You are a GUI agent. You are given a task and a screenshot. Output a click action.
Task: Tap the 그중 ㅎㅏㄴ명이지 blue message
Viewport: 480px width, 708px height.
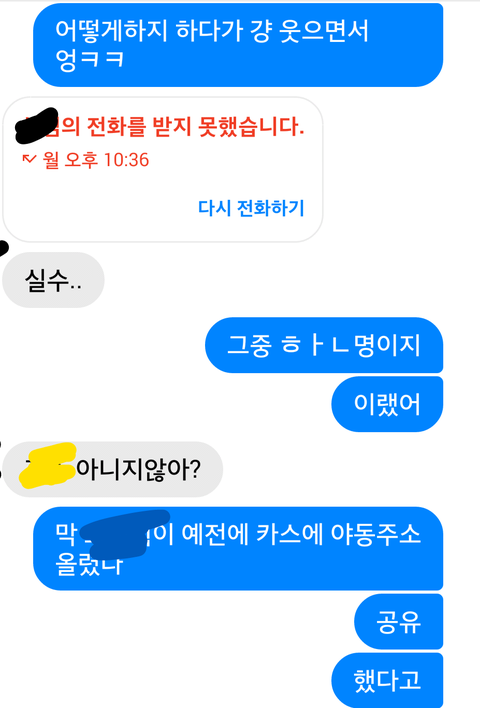point(324,345)
